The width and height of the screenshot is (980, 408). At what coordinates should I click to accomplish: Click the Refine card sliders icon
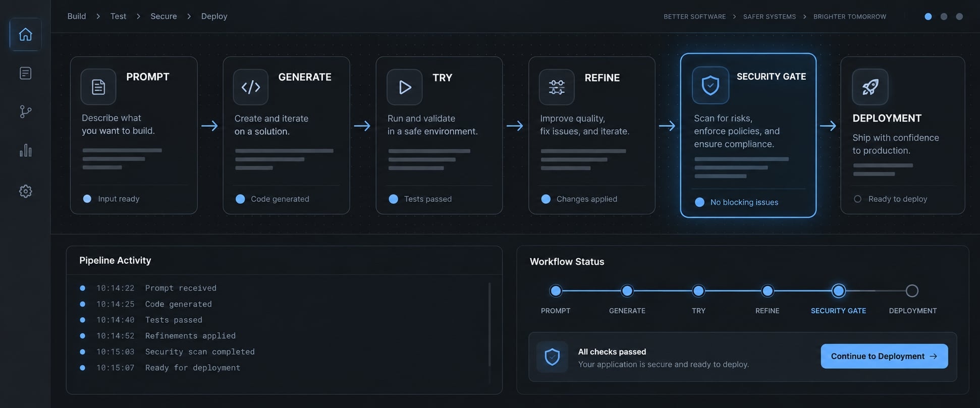tap(557, 87)
